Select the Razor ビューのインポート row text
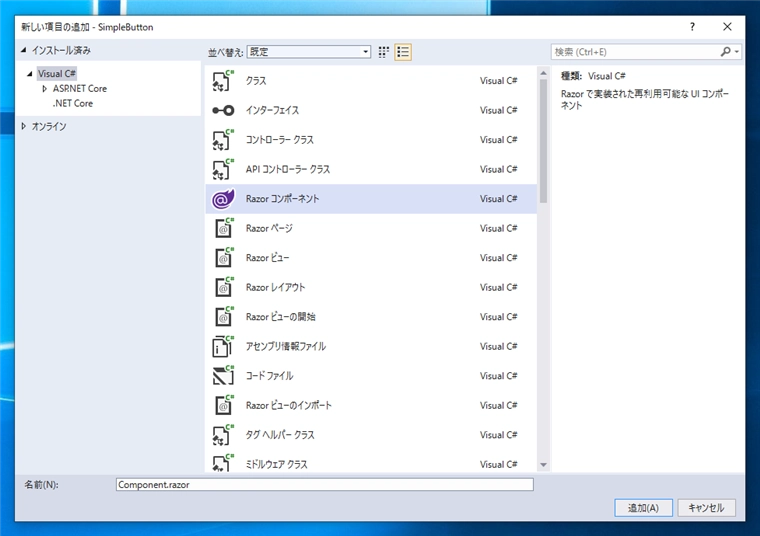The width and height of the screenshot is (760, 536). pyautogui.click(x=289, y=406)
